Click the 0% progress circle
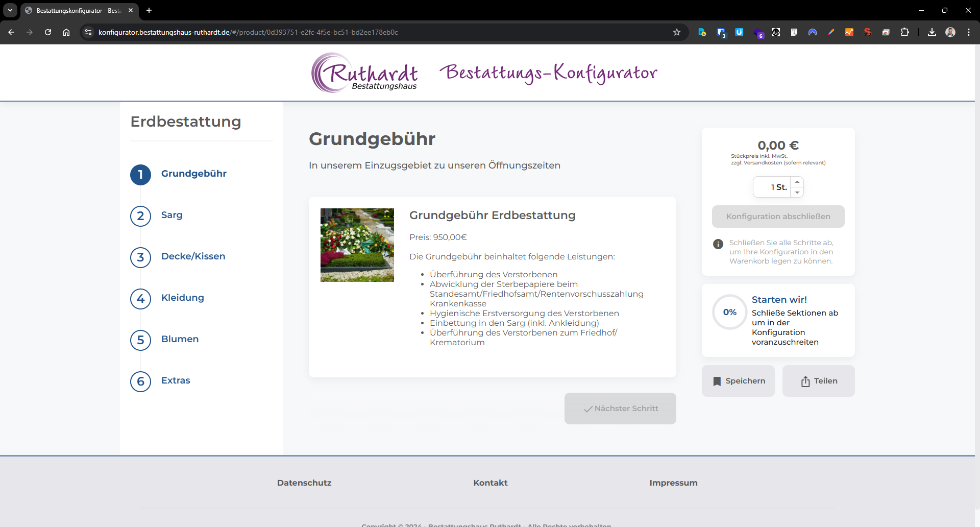980x527 pixels. coord(729,312)
